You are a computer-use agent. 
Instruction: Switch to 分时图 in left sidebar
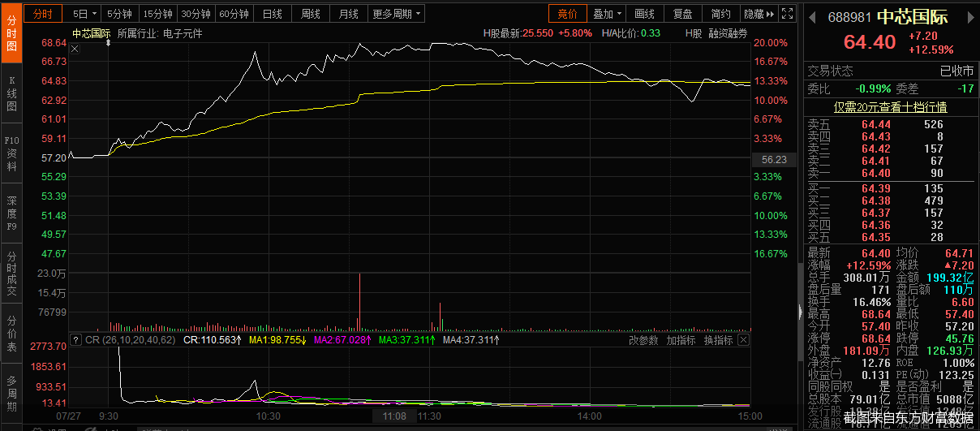click(x=11, y=32)
